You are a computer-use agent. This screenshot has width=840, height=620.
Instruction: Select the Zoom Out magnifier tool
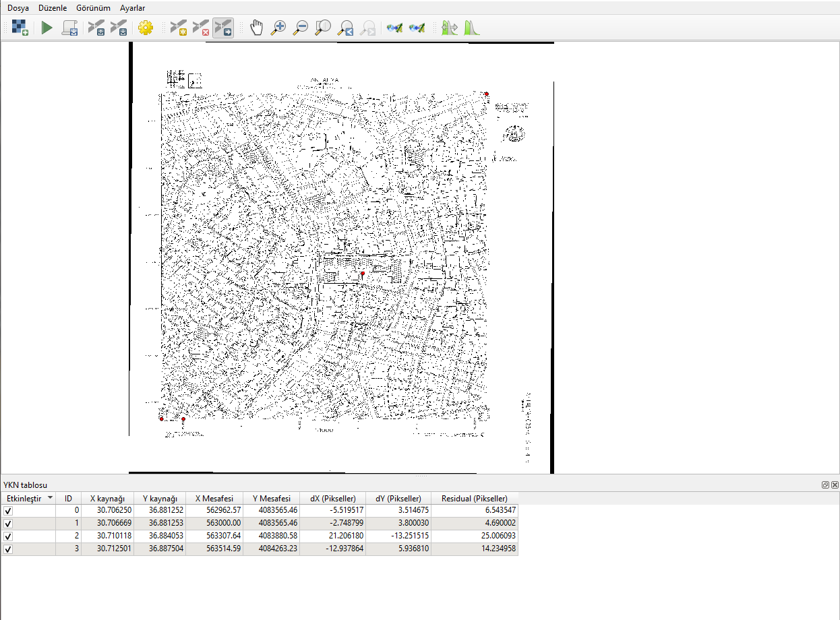[x=301, y=28]
